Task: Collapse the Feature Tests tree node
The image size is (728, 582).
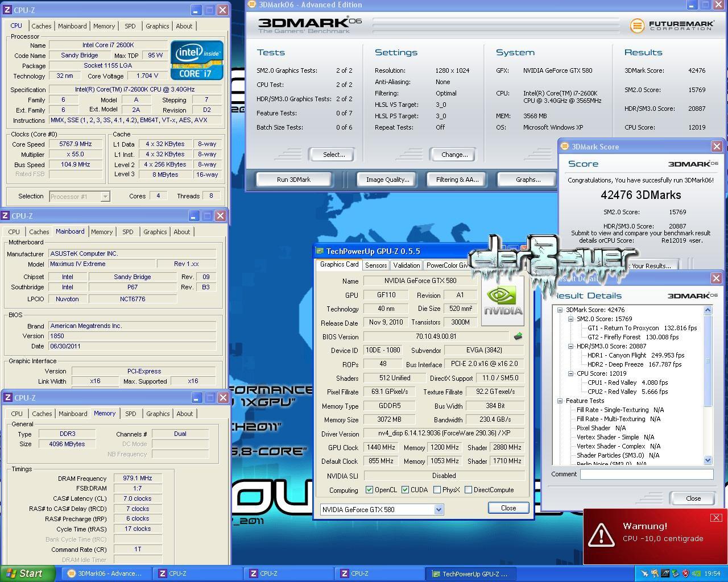Action: [x=560, y=401]
